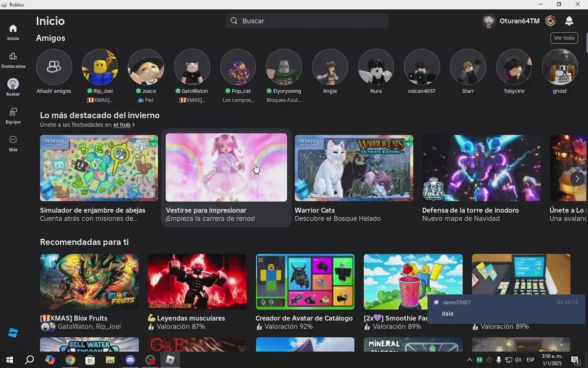
Task: Select the Destacadas sidebar icon
Action: tap(13, 59)
